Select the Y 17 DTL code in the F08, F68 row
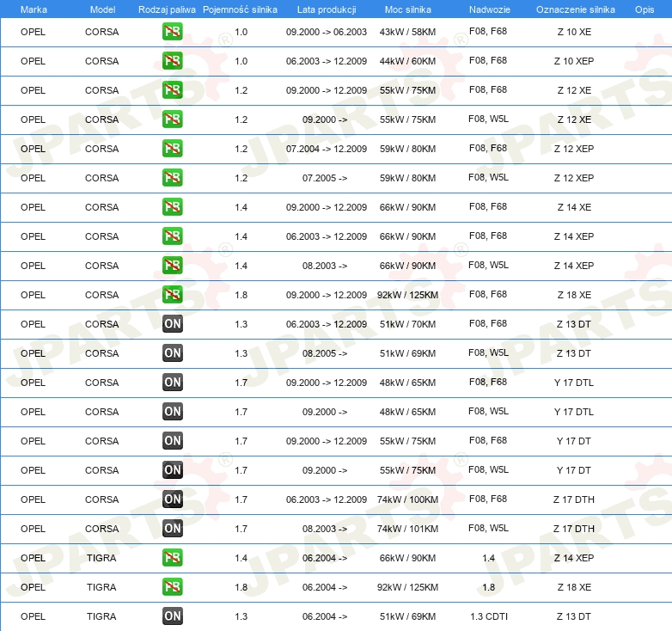This screenshot has width=672, height=631. pos(574,383)
